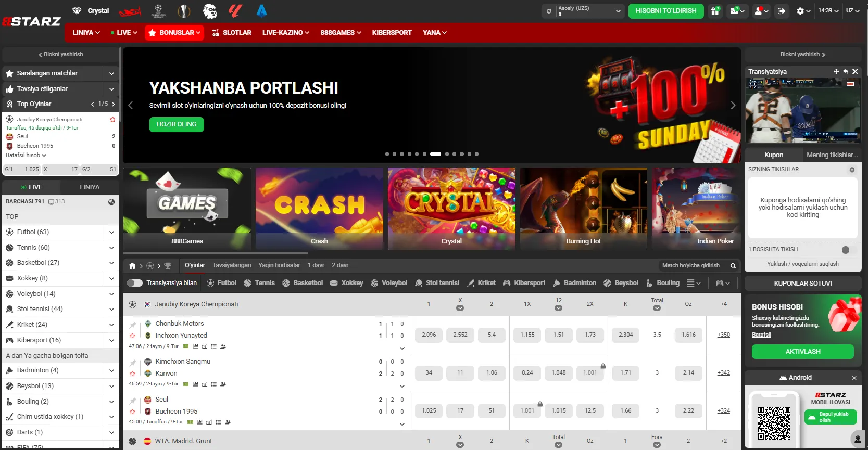The image size is (868, 450).
Task: Go to next Top O'yinlar page arrow
Action: 113,104
